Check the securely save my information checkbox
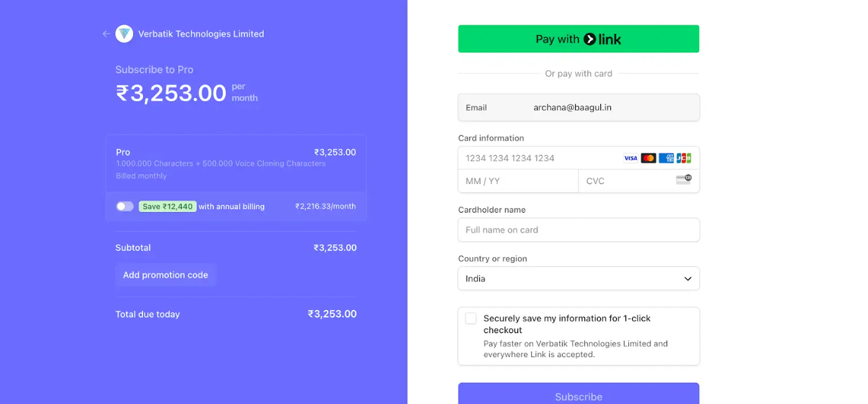Viewport: 868px width, 404px height. 471,319
